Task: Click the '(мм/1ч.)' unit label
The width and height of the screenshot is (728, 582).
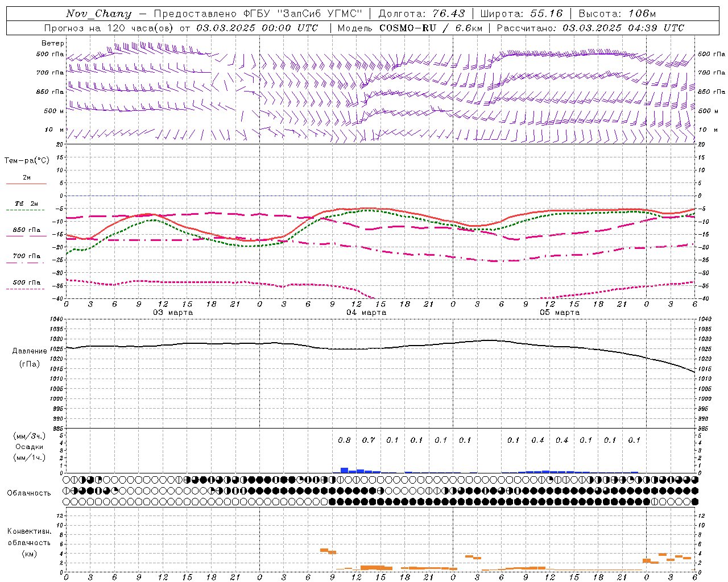Action: (30, 458)
